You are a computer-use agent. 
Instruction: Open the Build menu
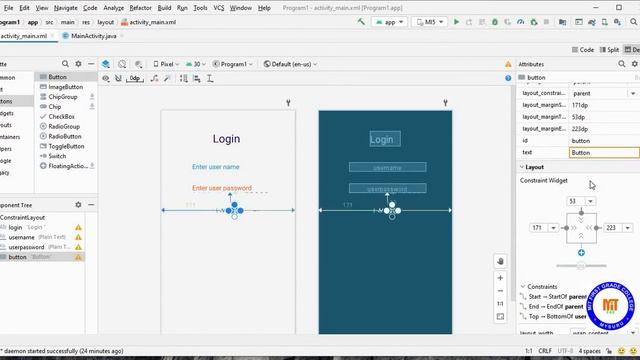click(164, 8)
